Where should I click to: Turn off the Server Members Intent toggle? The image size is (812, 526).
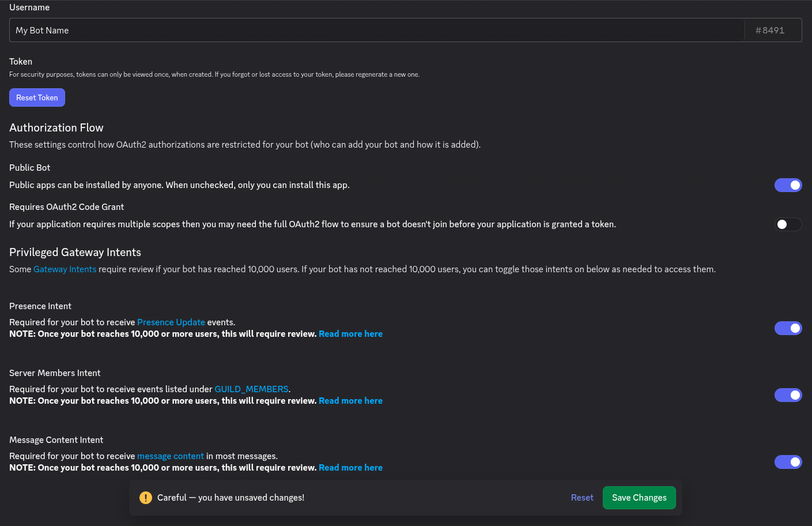788,395
